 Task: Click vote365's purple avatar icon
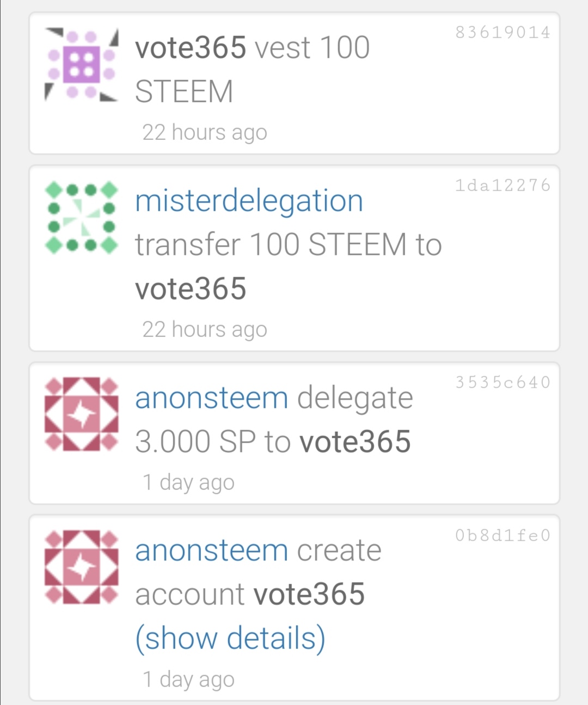click(82, 65)
